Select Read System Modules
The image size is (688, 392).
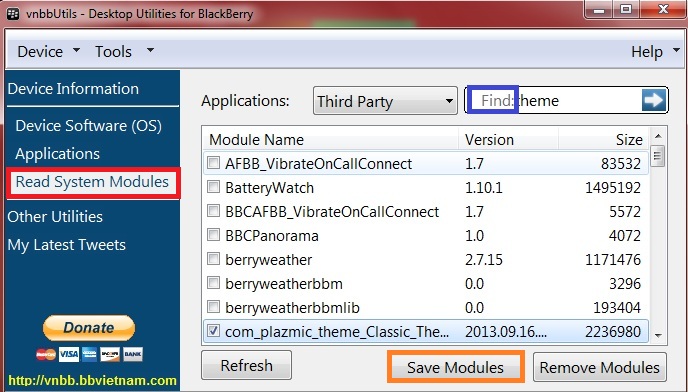click(92, 182)
